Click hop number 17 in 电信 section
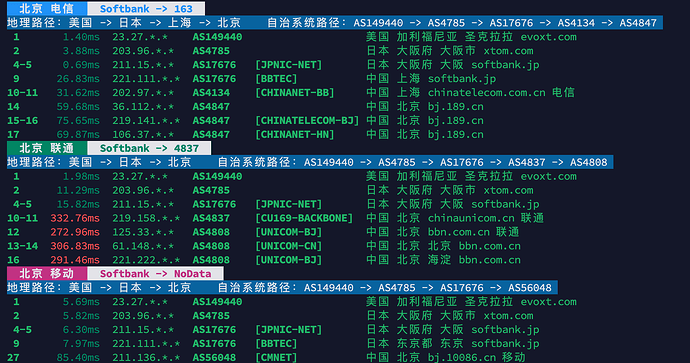This screenshot has height=363, width=690. click(x=13, y=134)
